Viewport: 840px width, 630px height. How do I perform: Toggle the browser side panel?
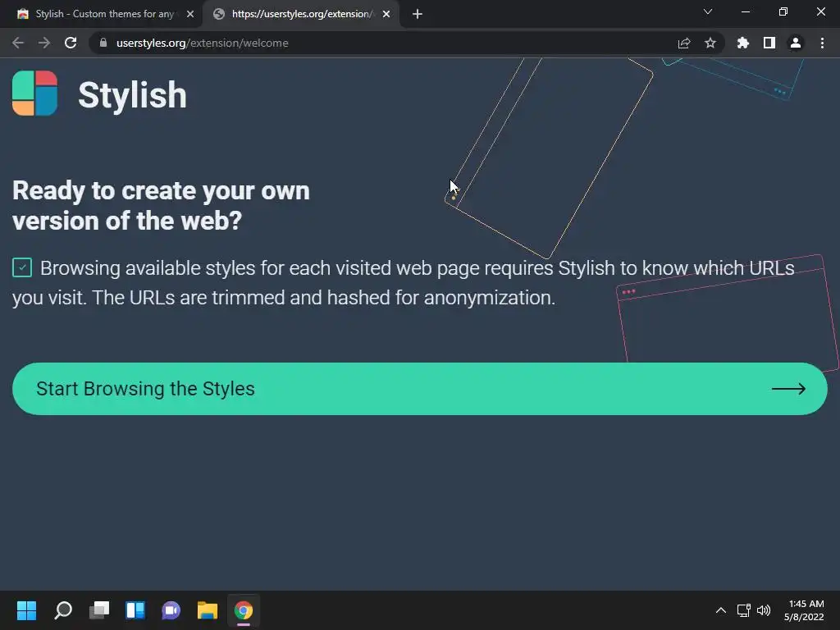click(x=769, y=43)
